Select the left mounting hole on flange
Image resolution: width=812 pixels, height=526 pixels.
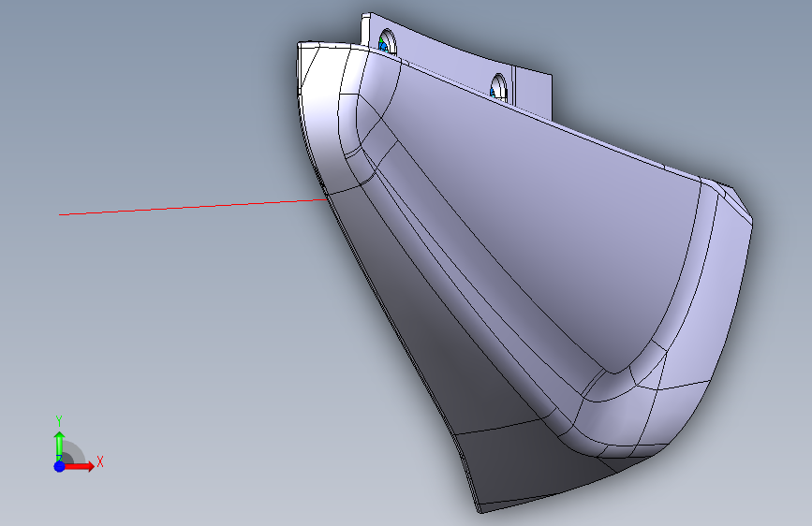[387, 42]
